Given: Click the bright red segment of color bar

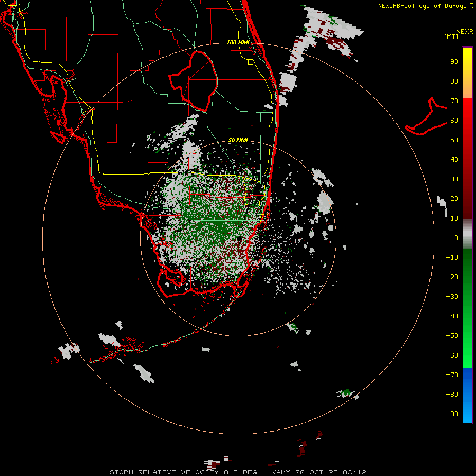Looking at the screenshot, I should pos(467,122).
